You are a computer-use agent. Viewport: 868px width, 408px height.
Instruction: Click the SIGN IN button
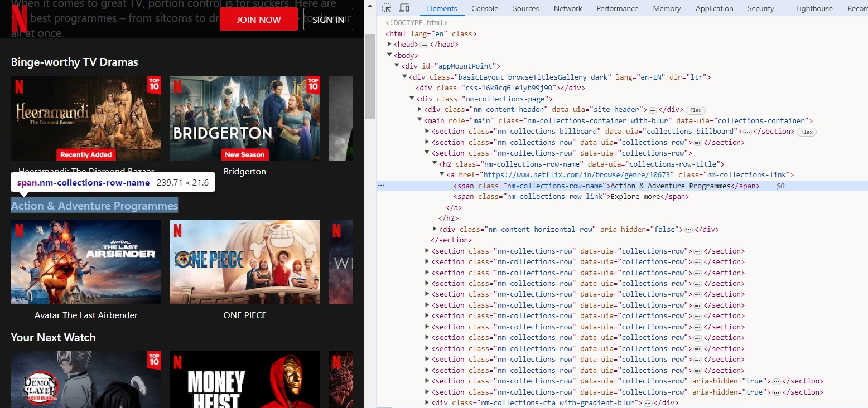[328, 20]
